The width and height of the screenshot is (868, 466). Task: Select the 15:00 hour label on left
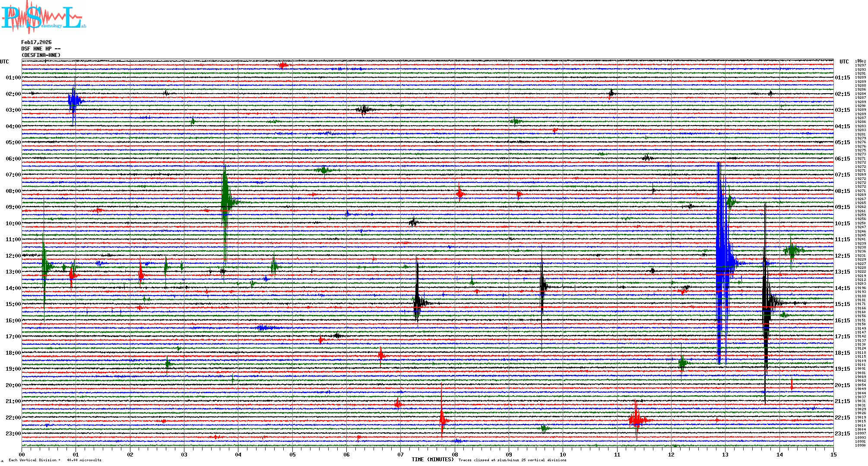pos(13,304)
